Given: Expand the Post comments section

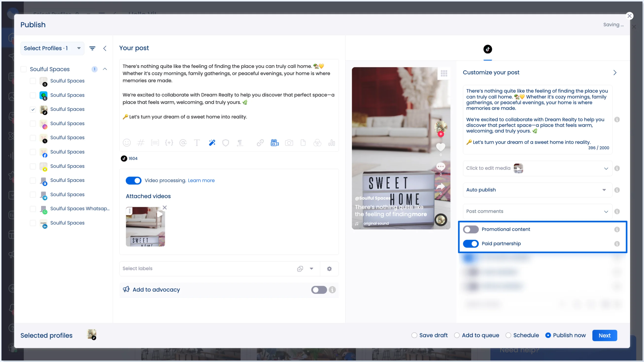Looking at the screenshot, I should (x=538, y=211).
